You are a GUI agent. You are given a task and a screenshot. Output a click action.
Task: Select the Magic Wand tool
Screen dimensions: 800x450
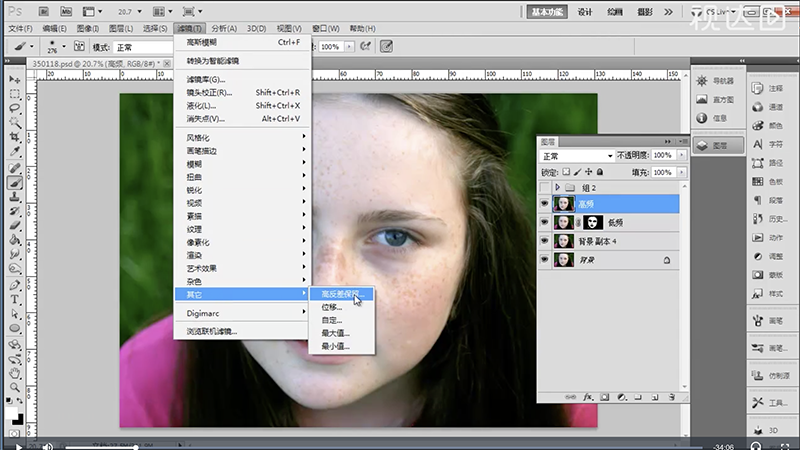point(15,122)
